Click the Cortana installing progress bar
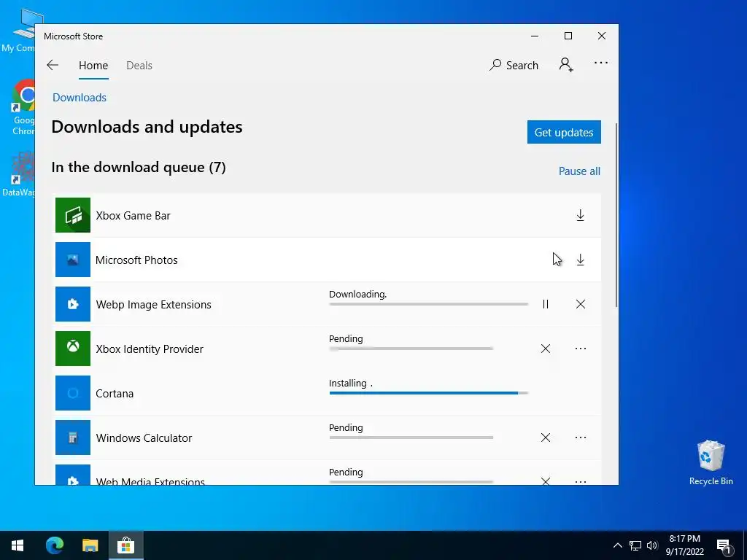Screen dimensions: 747x560 click(x=428, y=393)
